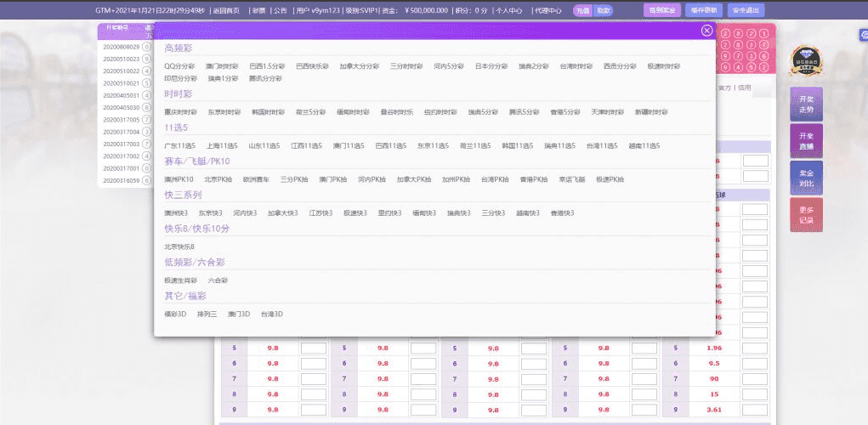This screenshot has height=425, width=868.
Task: Select 澳洲快3 lottery
Action: (x=176, y=213)
